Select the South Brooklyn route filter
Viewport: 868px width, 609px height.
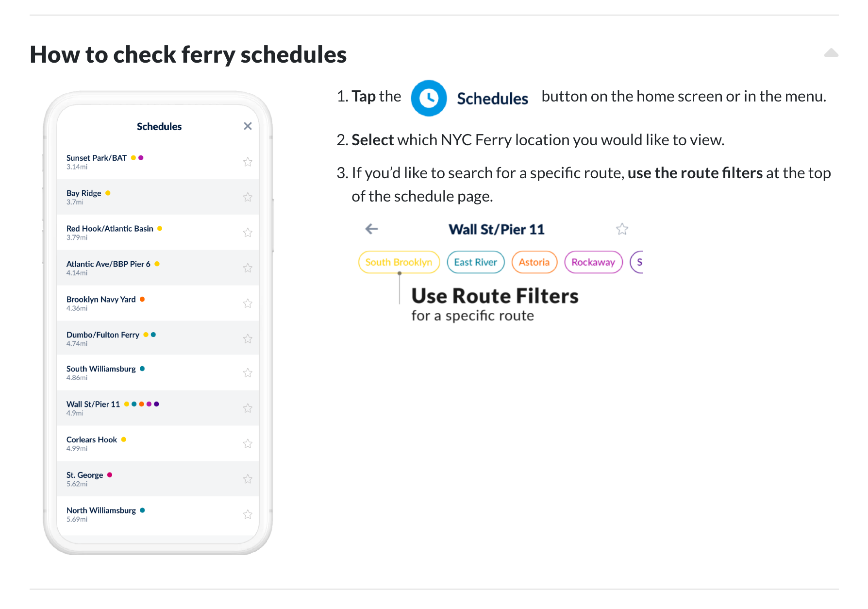[399, 262]
